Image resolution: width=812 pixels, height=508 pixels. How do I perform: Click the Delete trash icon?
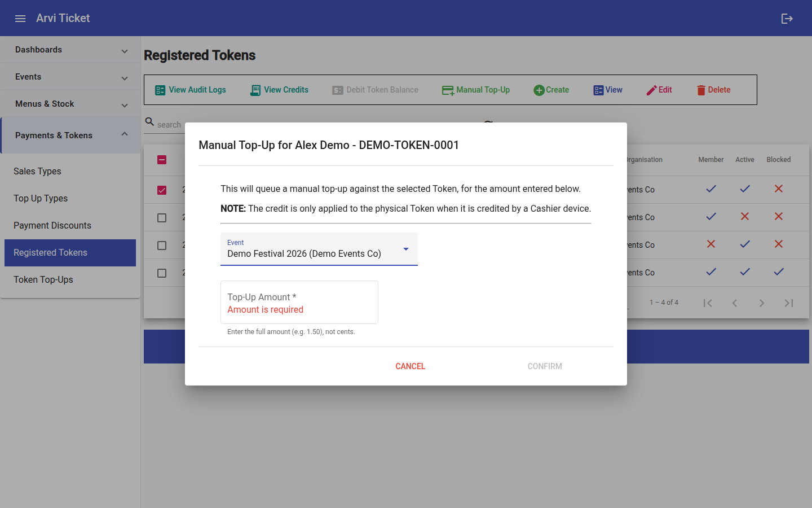point(701,90)
